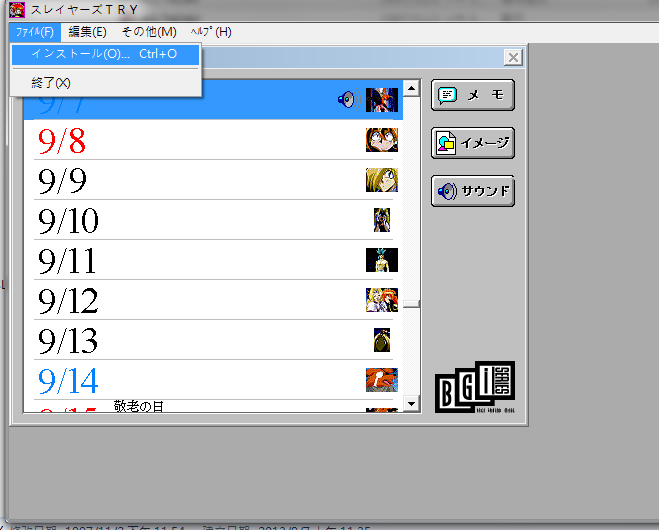Select the blonde character thumbnail on the 9/9 row
Image resolution: width=659 pixels, height=530 pixels.
click(382, 179)
